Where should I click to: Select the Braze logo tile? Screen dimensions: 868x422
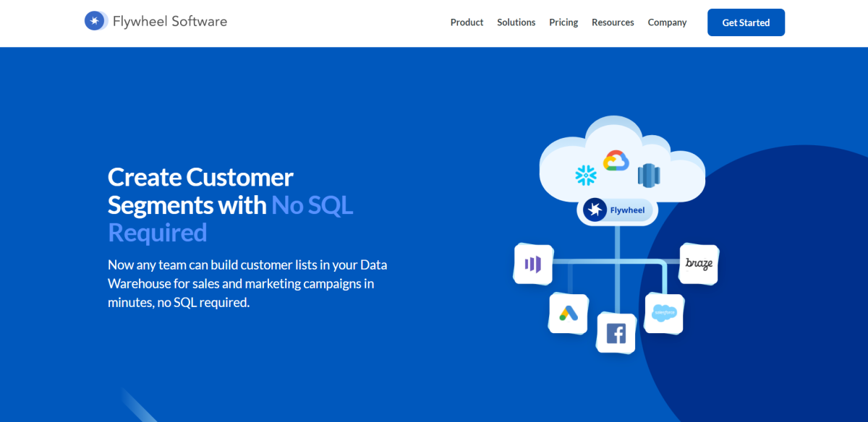click(x=698, y=264)
